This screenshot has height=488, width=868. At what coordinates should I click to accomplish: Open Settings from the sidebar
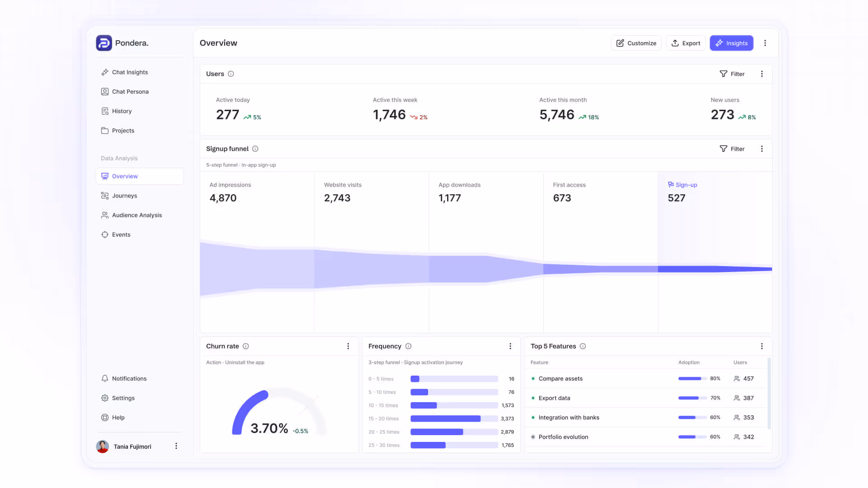point(123,398)
